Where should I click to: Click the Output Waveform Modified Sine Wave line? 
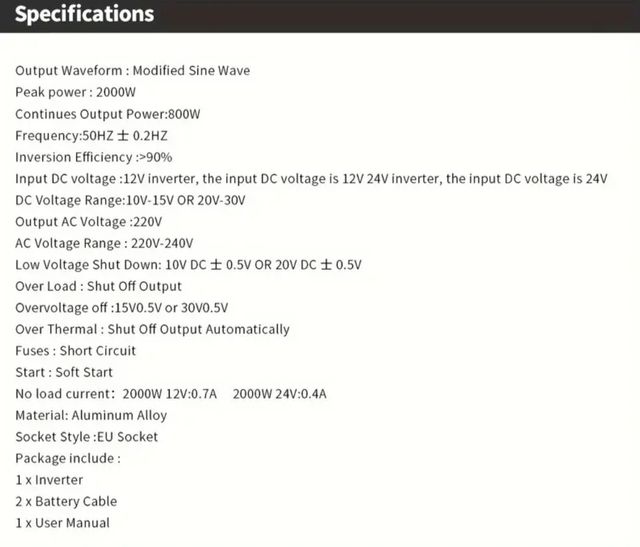pyautogui.click(x=132, y=71)
